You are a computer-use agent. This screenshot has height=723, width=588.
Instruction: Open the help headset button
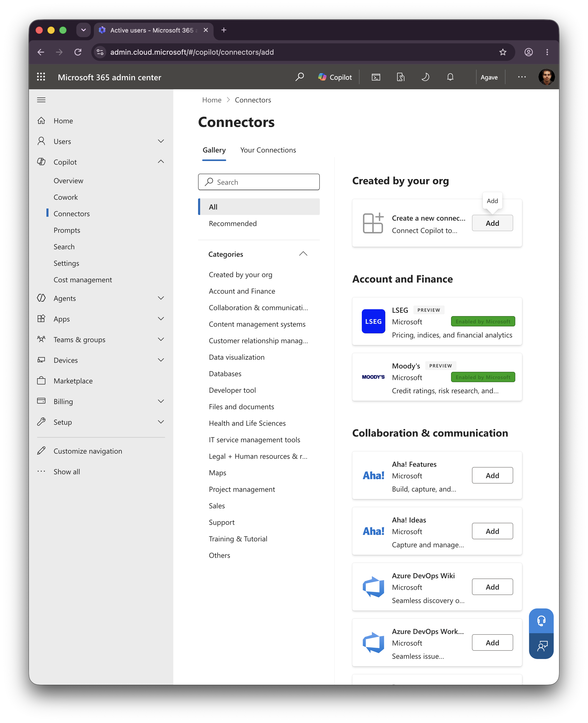tap(541, 621)
